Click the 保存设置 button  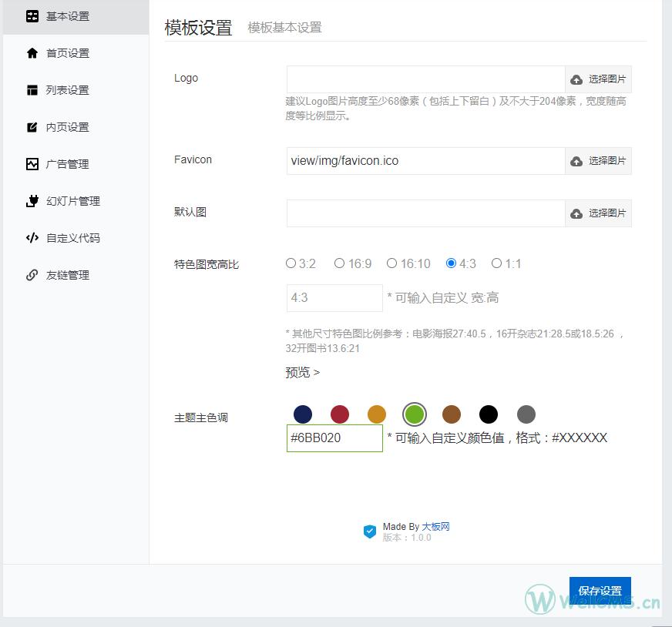coord(600,591)
